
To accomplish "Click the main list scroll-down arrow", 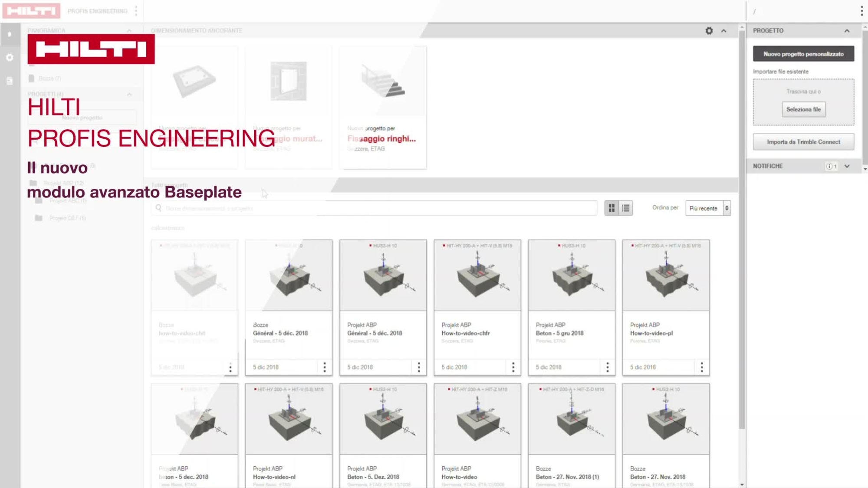I will click(742, 485).
